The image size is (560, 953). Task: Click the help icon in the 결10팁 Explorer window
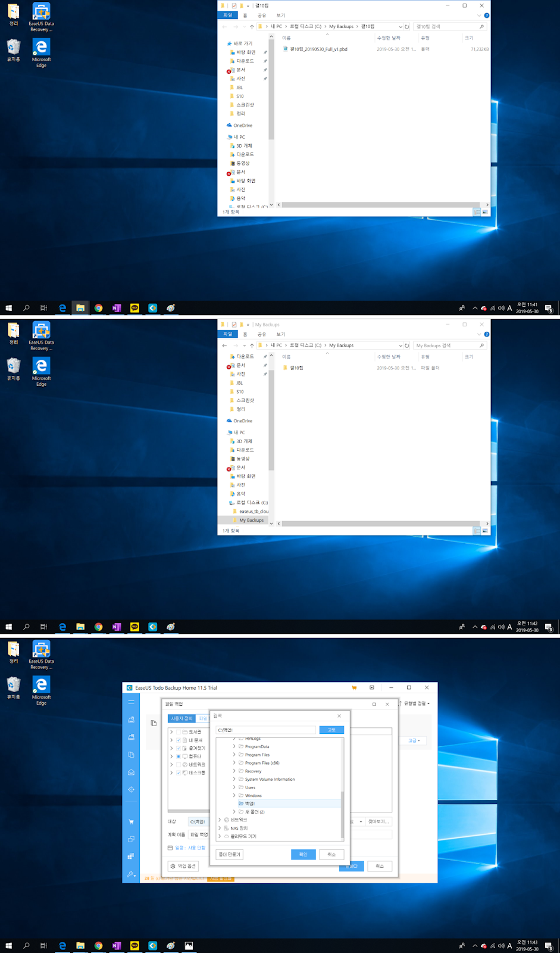pos(487,15)
